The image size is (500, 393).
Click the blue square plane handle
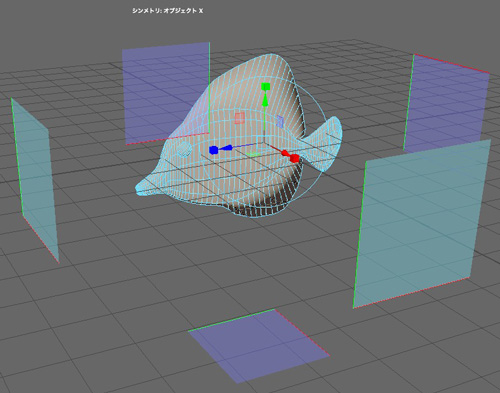coord(280,121)
